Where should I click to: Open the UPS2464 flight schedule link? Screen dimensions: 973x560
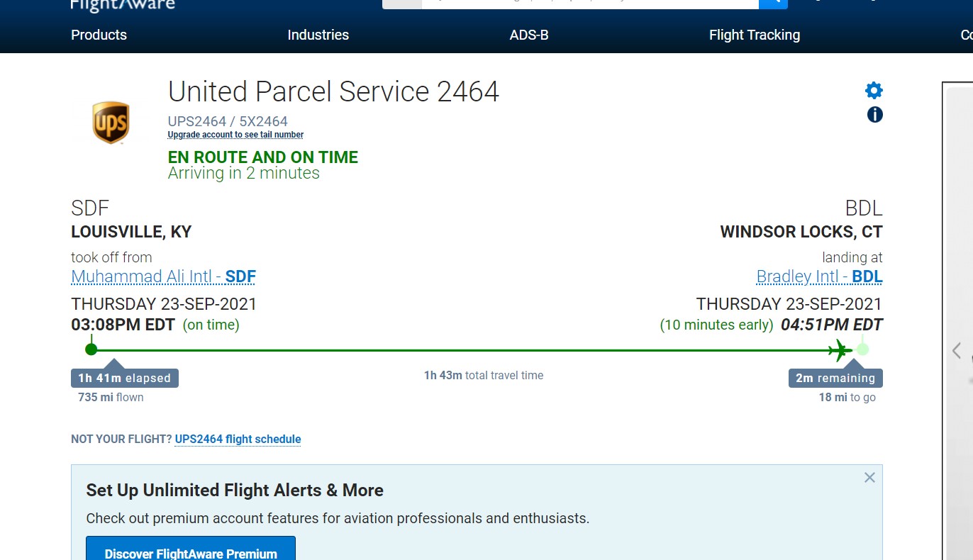coord(238,439)
